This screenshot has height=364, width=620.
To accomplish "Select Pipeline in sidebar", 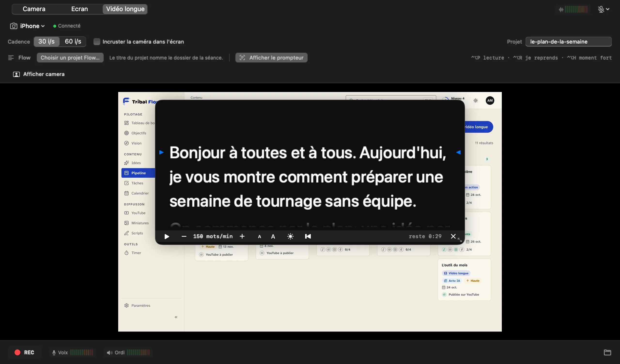I will pos(138,173).
